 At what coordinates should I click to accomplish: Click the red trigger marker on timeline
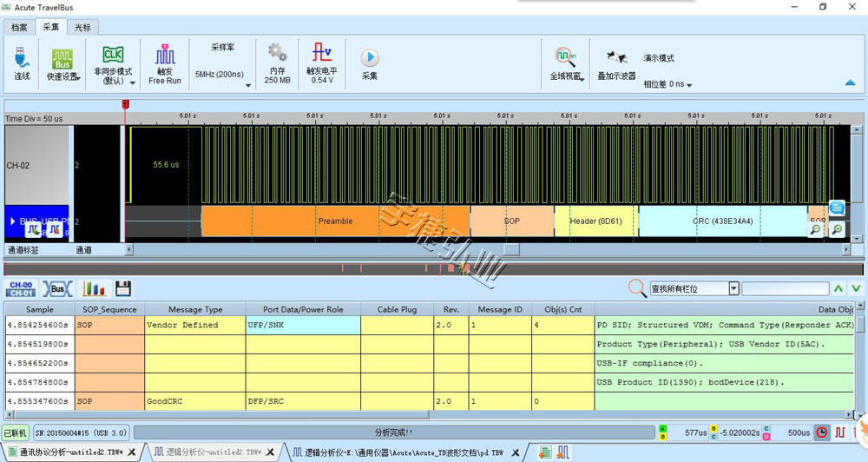[x=126, y=104]
